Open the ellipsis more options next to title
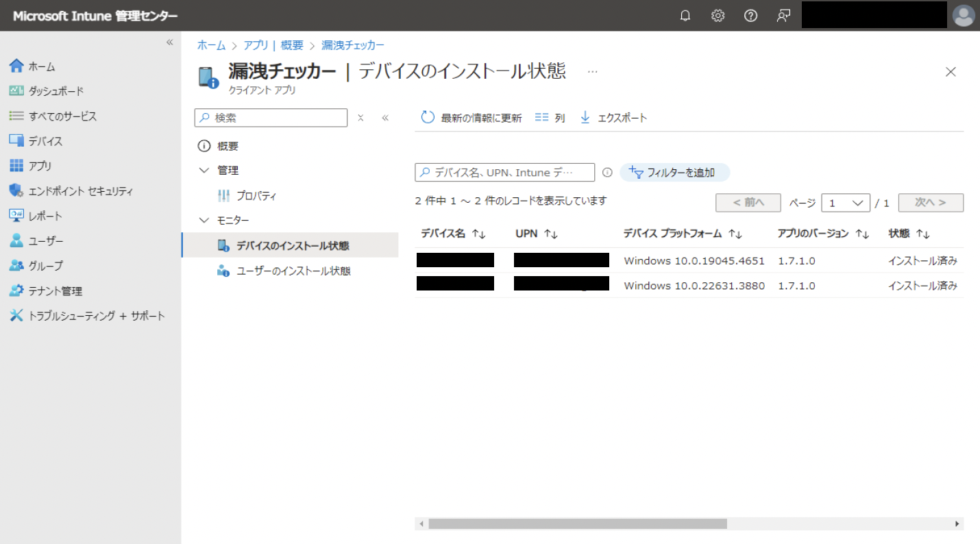This screenshot has height=544, width=980. (x=593, y=71)
